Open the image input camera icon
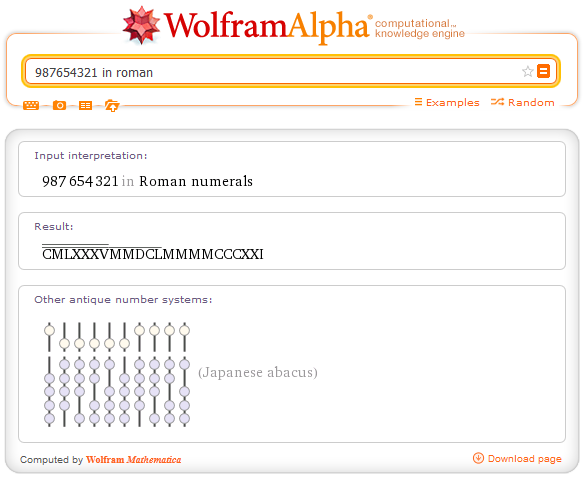 coord(59,105)
